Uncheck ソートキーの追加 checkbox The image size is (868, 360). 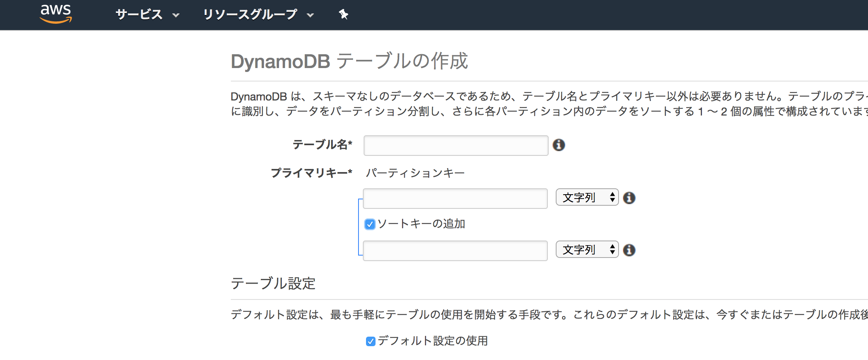pos(370,224)
